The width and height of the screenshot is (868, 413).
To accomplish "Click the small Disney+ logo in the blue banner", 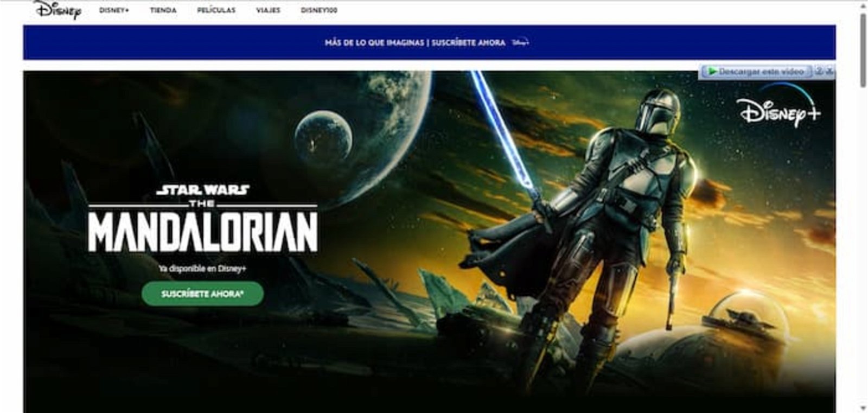I will (x=520, y=42).
